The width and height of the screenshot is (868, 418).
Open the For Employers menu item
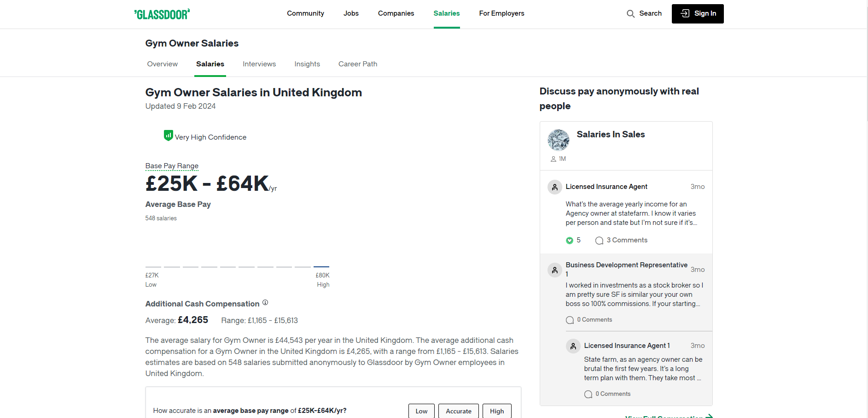pyautogui.click(x=501, y=13)
